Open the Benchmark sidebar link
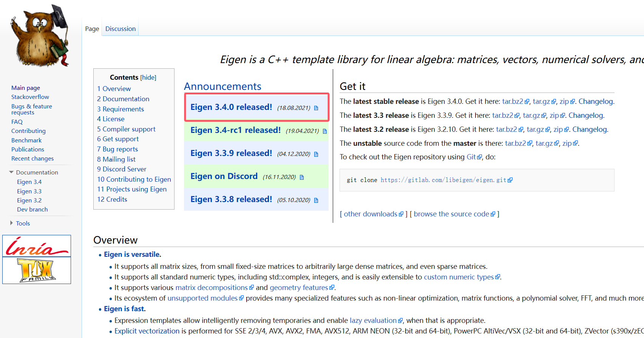 pyautogui.click(x=26, y=140)
